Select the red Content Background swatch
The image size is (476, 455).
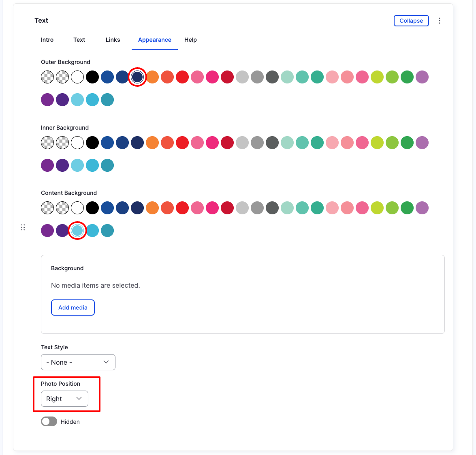[182, 208]
